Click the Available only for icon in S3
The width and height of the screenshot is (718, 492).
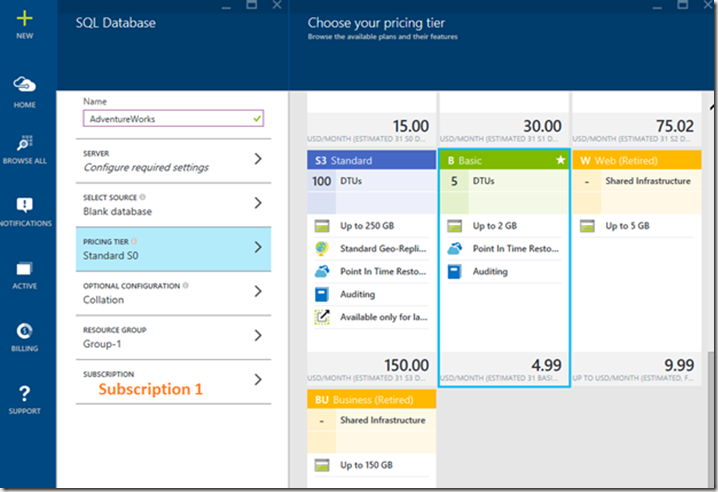coord(322,317)
